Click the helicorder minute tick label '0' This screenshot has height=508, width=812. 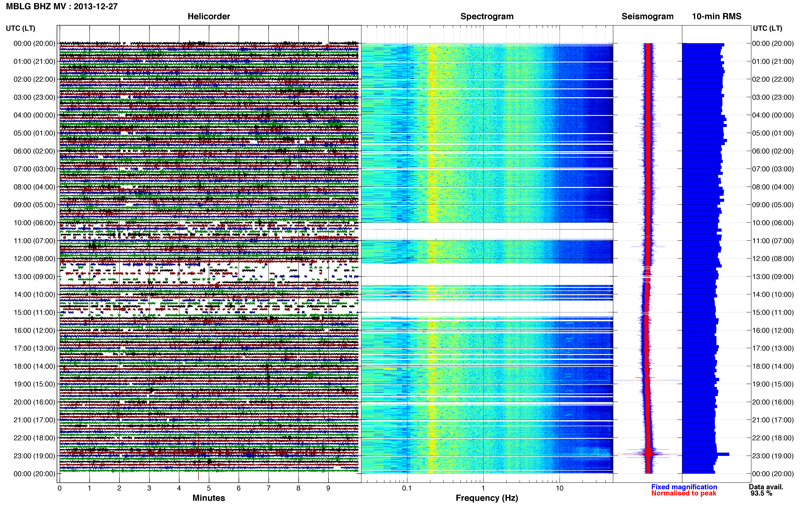(59, 488)
